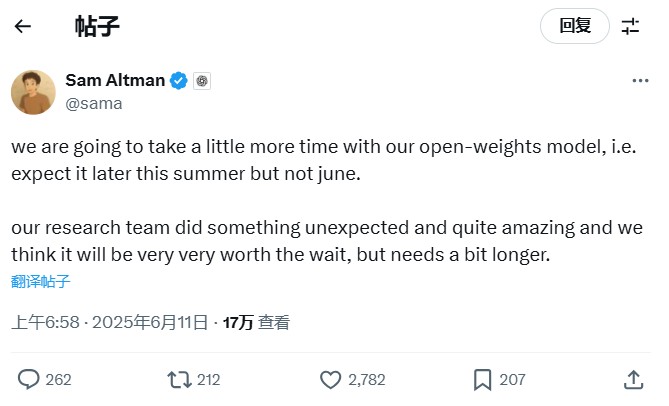Viewport: 669px width, 406px height.
Task: Open Sam Altman's profile picture
Action: [33, 91]
